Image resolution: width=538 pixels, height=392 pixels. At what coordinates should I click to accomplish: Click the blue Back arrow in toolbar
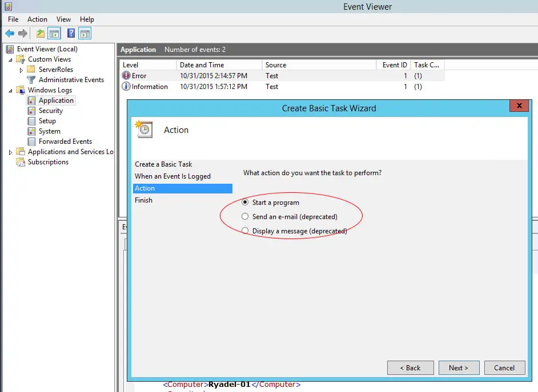click(x=10, y=34)
